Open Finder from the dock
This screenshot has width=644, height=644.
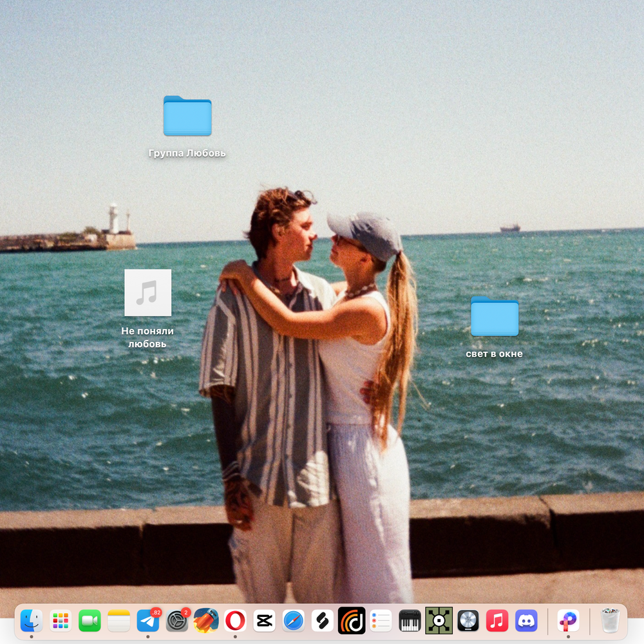coord(31,621)
